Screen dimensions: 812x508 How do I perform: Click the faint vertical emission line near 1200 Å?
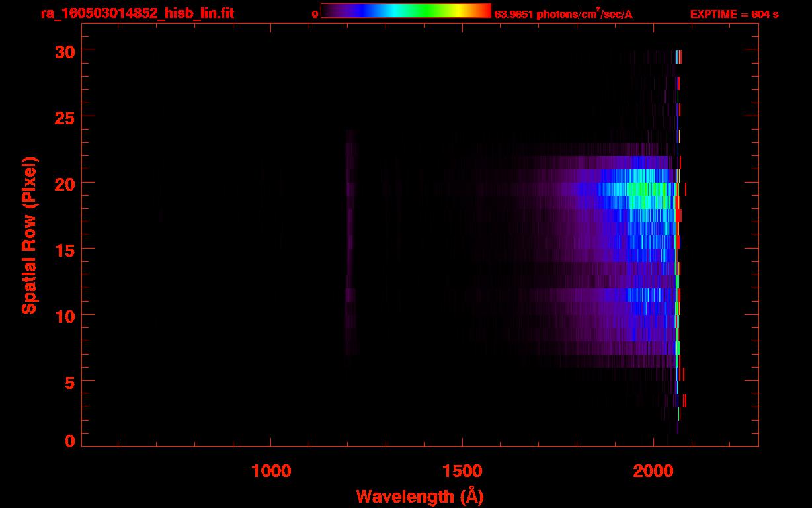(x=350, y=241)
